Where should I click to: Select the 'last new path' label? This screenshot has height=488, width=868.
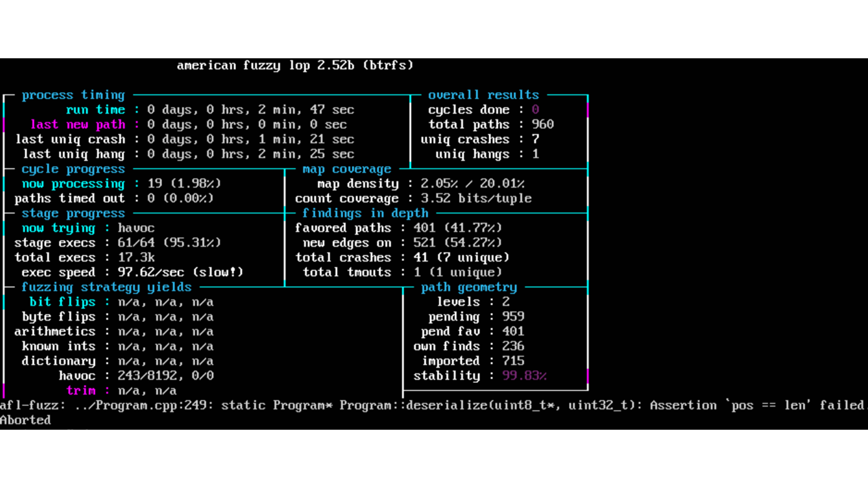(x=78, y=125)
